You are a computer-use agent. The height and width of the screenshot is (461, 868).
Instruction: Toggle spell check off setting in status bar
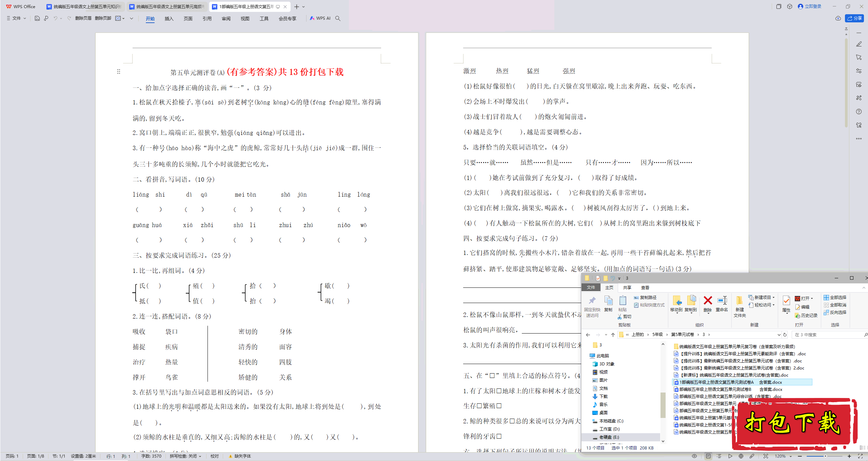coord(185,456)
